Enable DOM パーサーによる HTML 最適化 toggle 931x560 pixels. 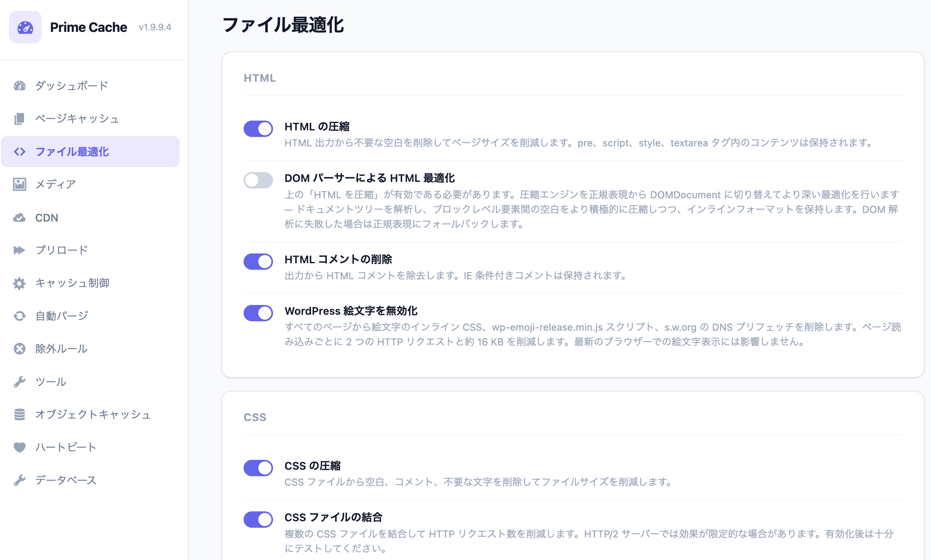[258, 180]
